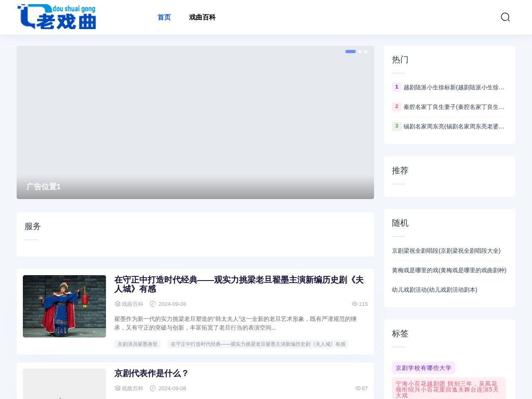Open random article 黄梅戏是哪里的戏
This screenshot has width=532, height=399.
[449, 270]
